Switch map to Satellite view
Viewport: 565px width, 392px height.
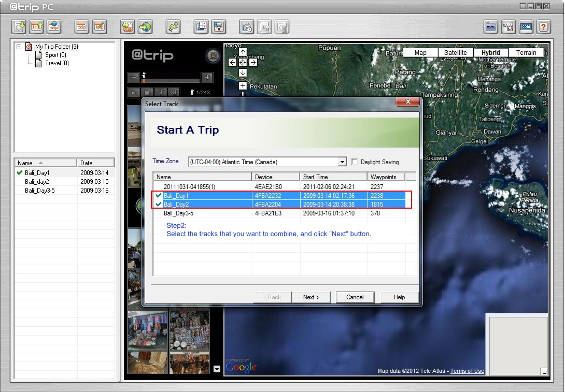coord(456,52)
